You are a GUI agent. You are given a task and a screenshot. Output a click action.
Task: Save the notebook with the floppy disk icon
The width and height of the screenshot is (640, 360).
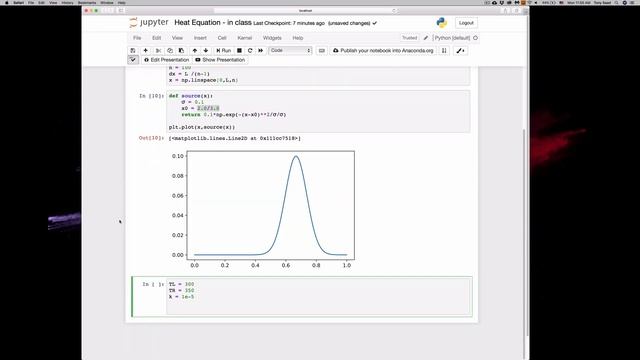133,51
